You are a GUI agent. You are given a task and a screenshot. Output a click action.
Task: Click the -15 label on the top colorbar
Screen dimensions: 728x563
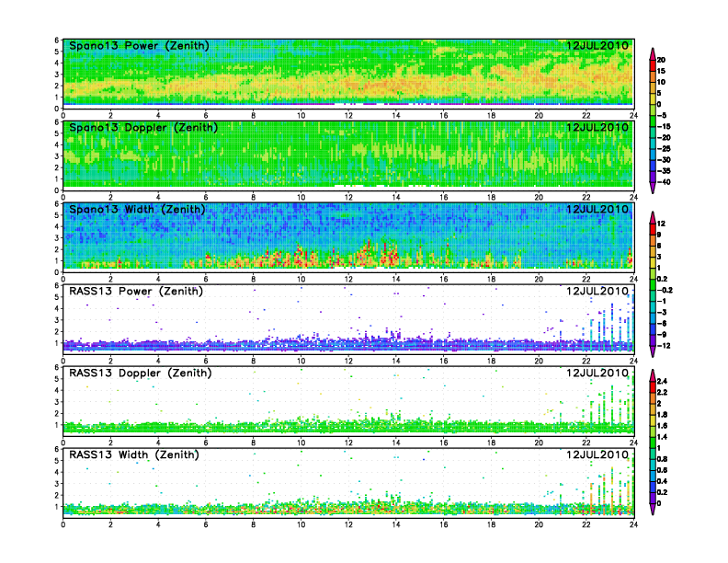(664, 126)
